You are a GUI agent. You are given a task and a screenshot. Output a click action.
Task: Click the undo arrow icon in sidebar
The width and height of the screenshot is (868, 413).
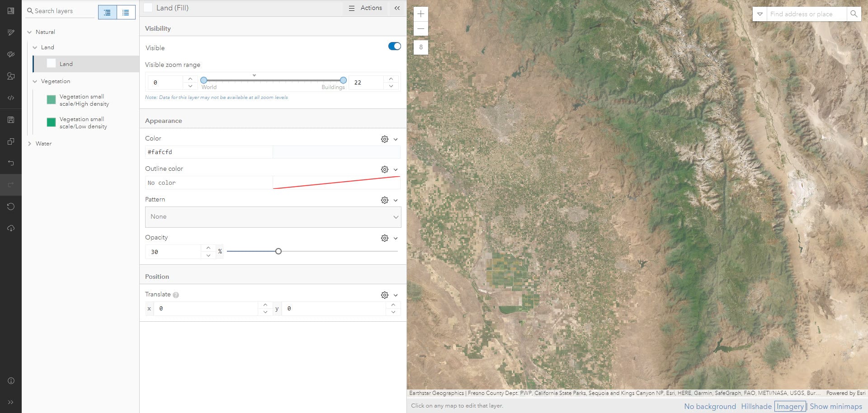11,163
